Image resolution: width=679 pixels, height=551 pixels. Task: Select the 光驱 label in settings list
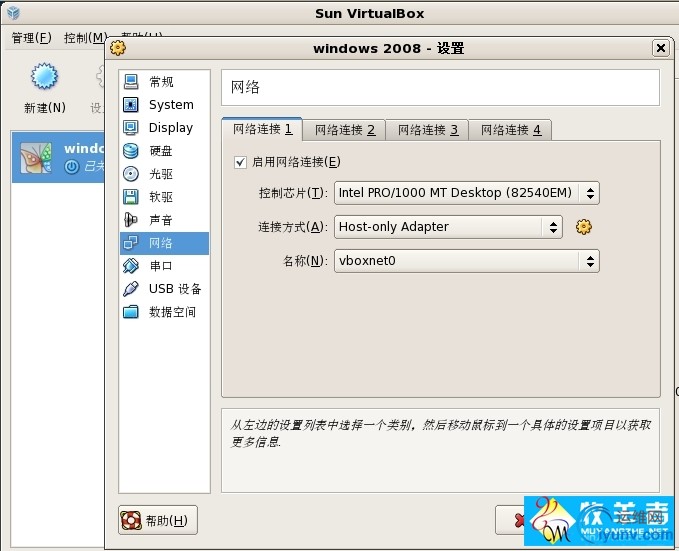click(x=161, y=174)
